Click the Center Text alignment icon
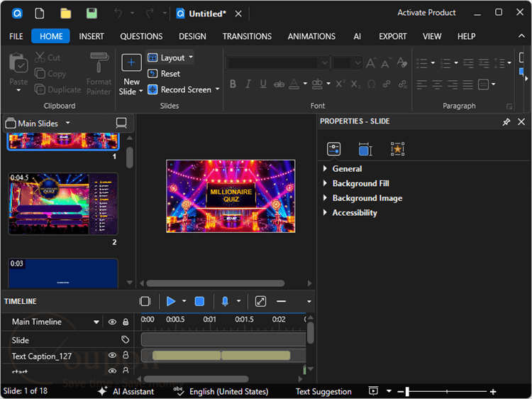The image size is (532, 399). click(437, 84)
